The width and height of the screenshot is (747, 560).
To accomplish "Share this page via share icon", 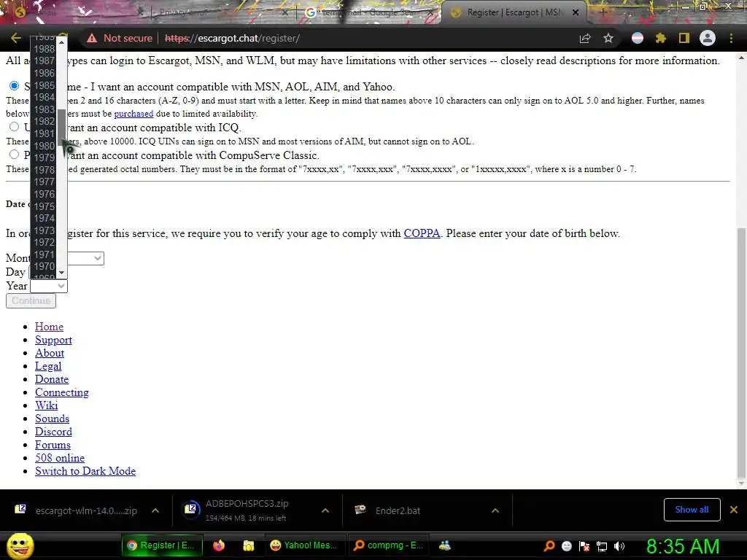I will 585,38.
